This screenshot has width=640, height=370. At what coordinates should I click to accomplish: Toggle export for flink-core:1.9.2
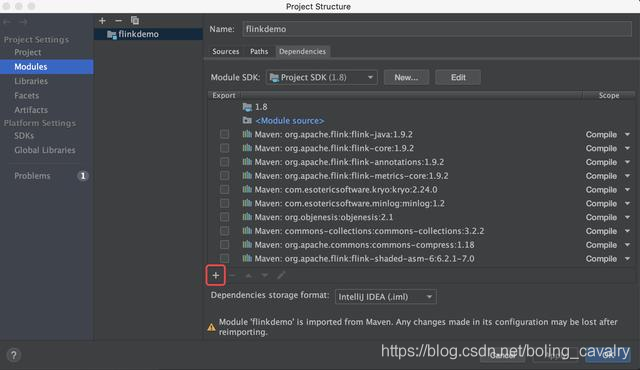click(224, 148)
